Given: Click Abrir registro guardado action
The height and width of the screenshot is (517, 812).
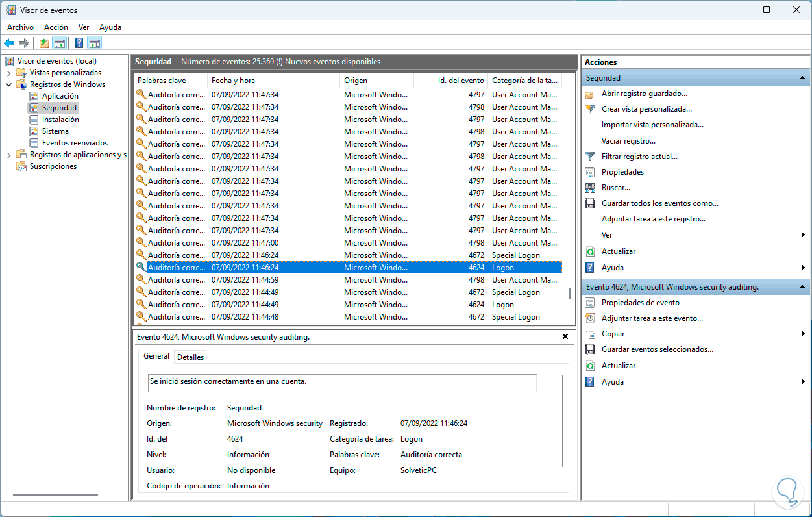Looking at the screenshot, I should [644, 94].
